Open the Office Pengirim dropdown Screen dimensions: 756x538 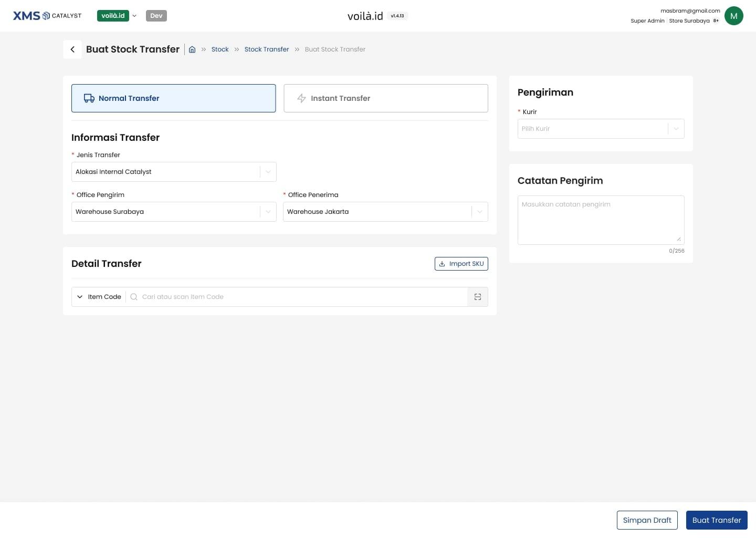click(174, 212)
